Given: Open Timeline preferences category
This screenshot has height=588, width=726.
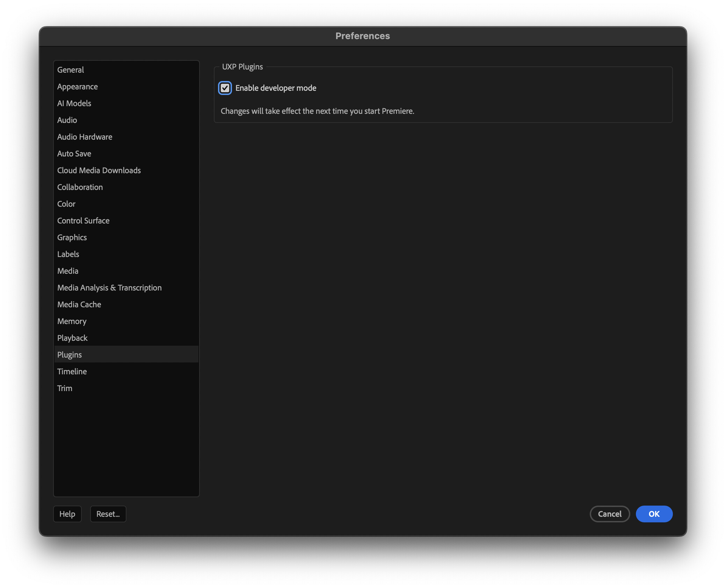Looking at the screenshot, I should tap(72, 372).
